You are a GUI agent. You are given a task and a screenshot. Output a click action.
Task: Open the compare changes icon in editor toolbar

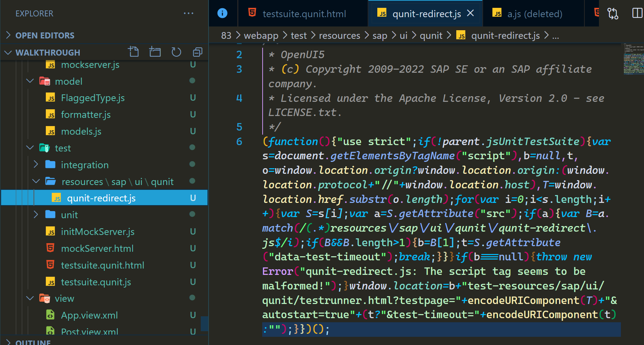point(613,13)
